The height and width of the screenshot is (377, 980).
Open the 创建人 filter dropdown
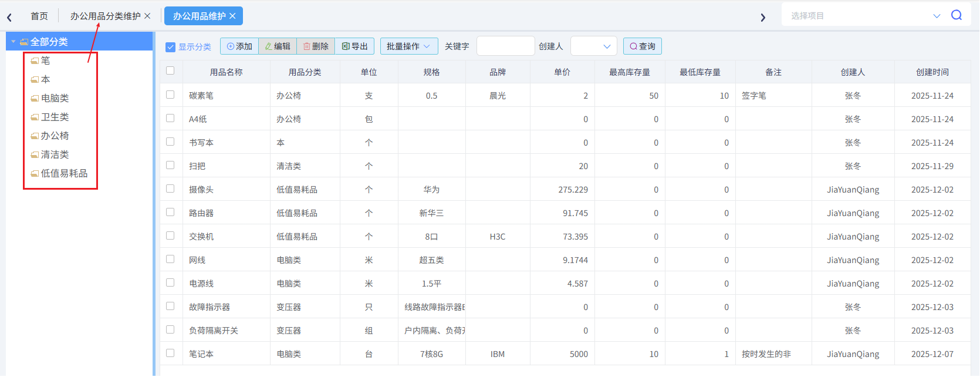[593, 46]
